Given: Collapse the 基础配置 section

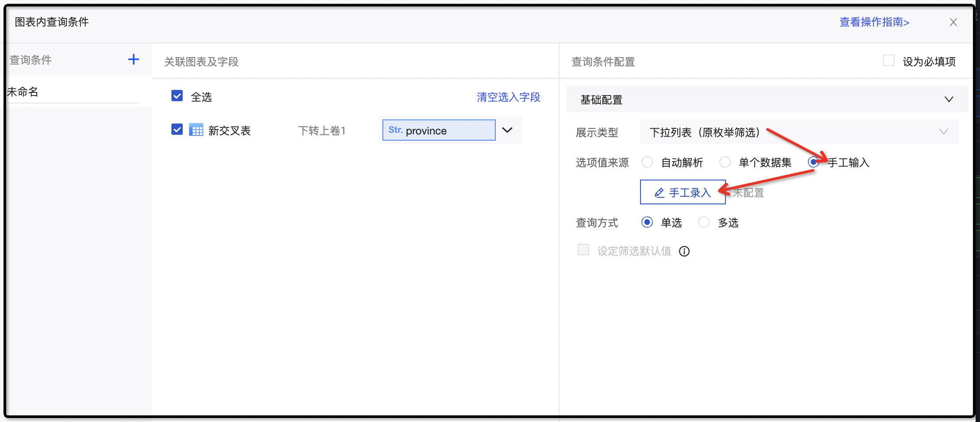Looking at the screenshot, I should click(x=949, y=100).
